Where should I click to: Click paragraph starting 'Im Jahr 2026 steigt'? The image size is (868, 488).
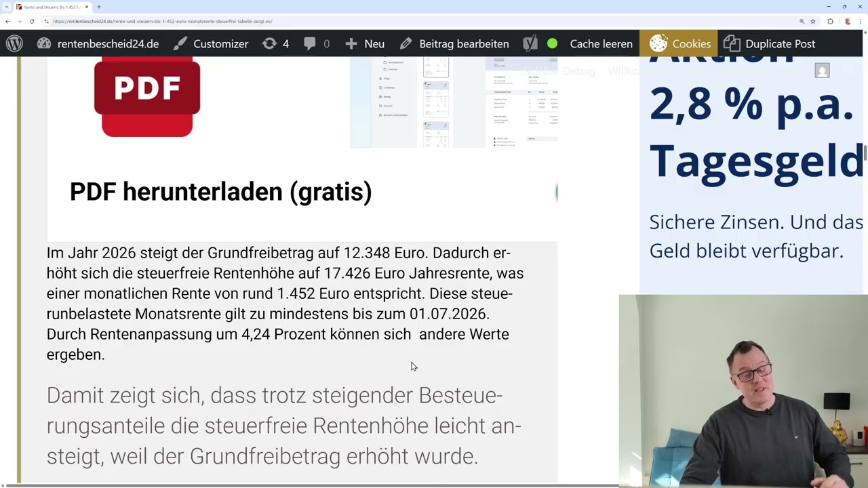point(285,304)
